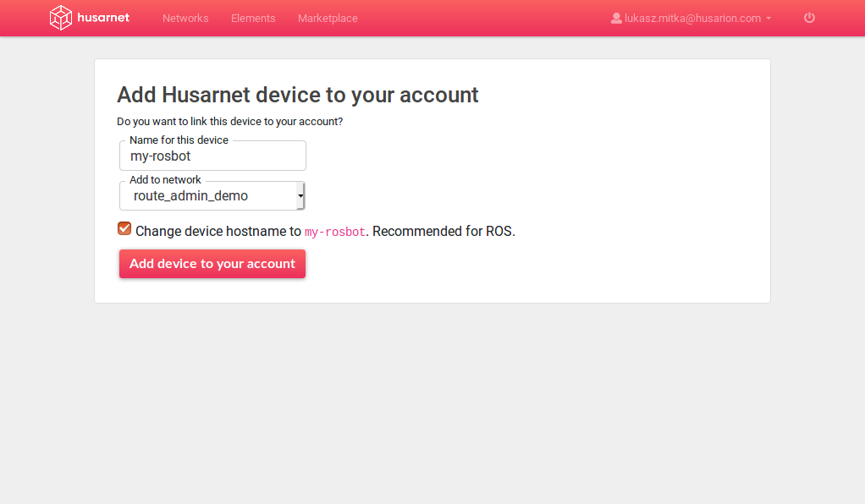Open the Add to network dropdown
The image size is (865, 504).
[x=212, y=195]
